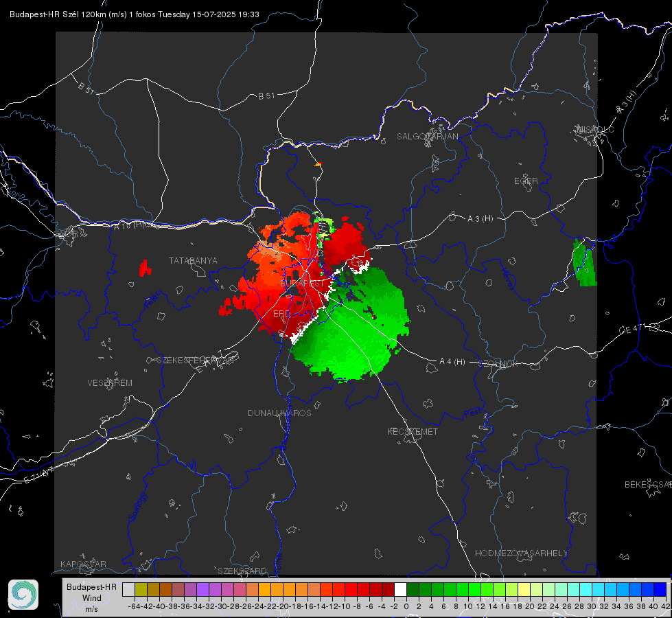Select the VESZPRÉM city label

pos(110,383)
